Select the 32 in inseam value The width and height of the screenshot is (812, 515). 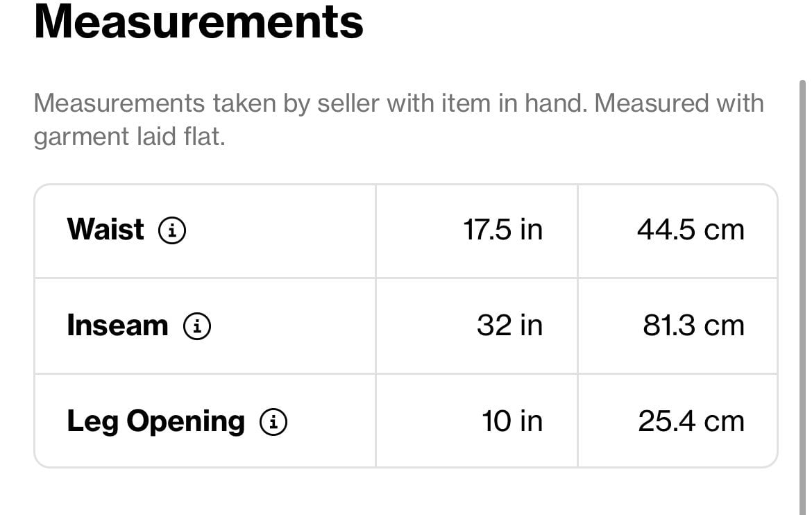point(509,326)
